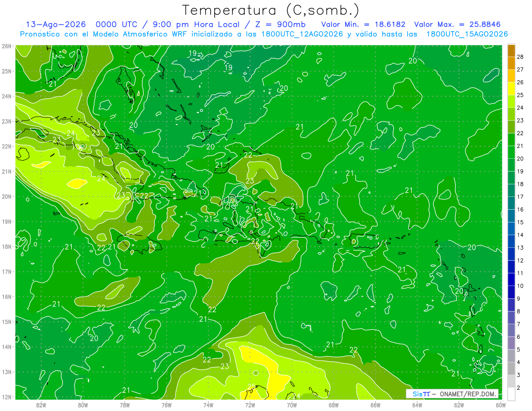Click the ONAMET/REP.DOM. logo box
Viewport: 532px width, 411px height.
[452, 394]
